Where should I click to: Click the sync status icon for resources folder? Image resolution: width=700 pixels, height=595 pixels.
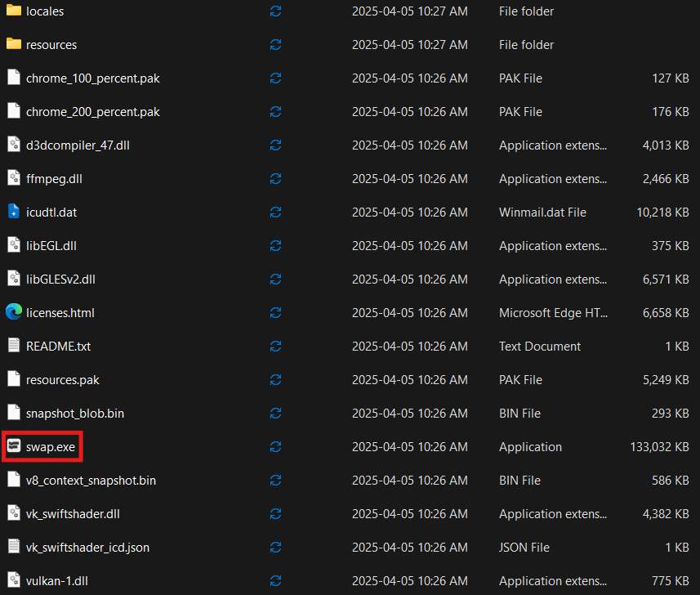coord(275,45)
